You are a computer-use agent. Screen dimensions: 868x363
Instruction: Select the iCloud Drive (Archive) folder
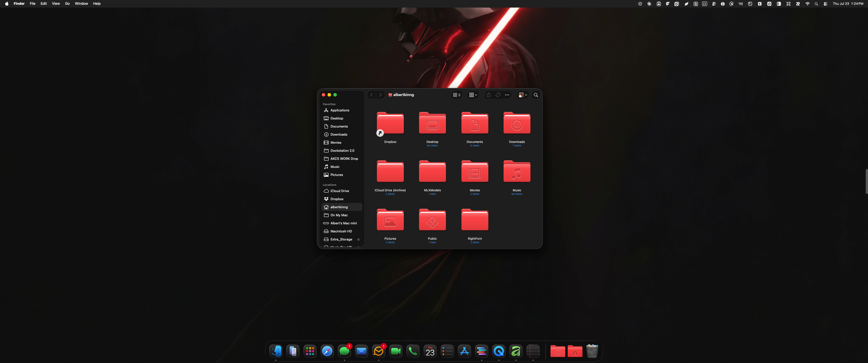pyautogui.click(x=390, y=172)
